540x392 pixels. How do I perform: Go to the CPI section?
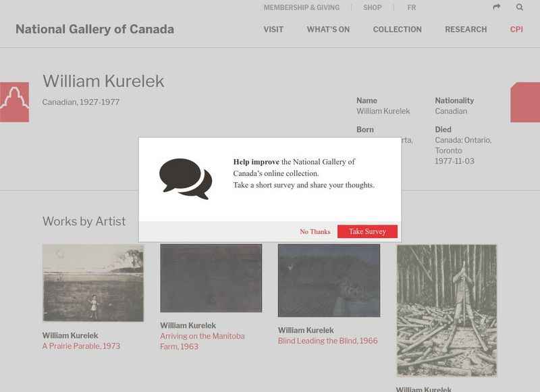point(516,30)
